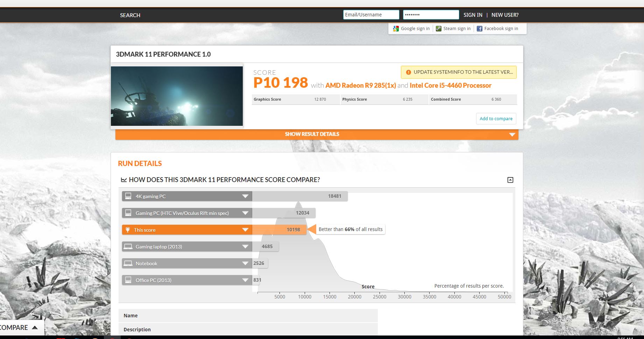Expand the This score dropdown arrow
The width and height of the screenshot is (644, 339).
[x=245, y=230]
